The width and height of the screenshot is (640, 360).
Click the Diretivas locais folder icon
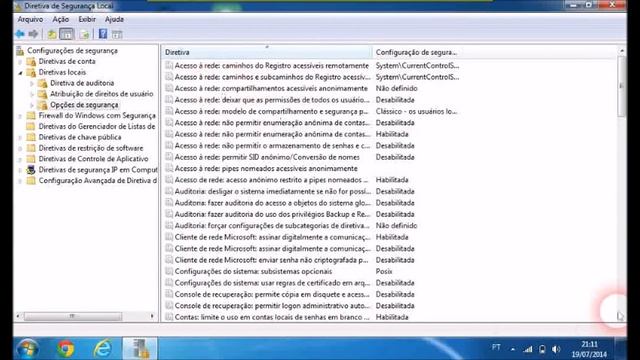(x=31, y=73)
